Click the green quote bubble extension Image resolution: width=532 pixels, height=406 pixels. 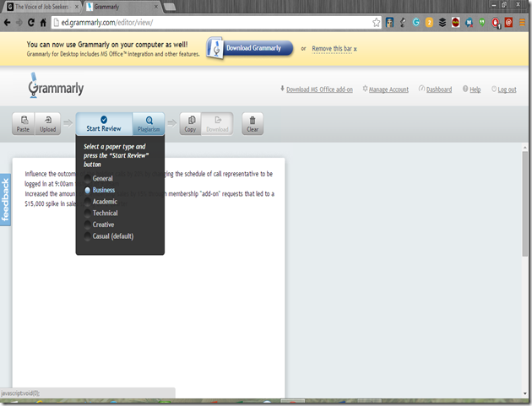click(482, 23)
